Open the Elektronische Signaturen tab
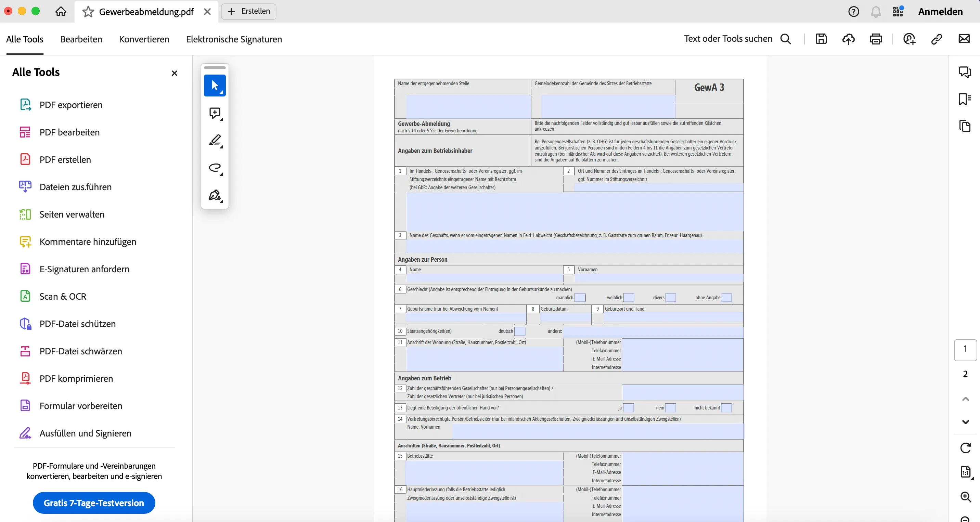The height and width of the screenshot is (522, 980). click(234, 39)
